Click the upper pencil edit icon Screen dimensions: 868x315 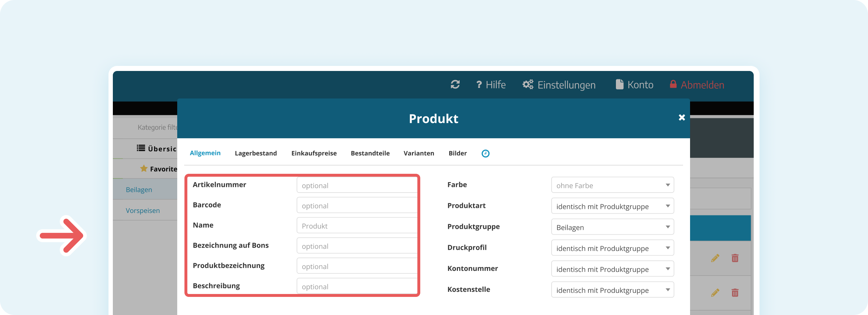point(715,258)
